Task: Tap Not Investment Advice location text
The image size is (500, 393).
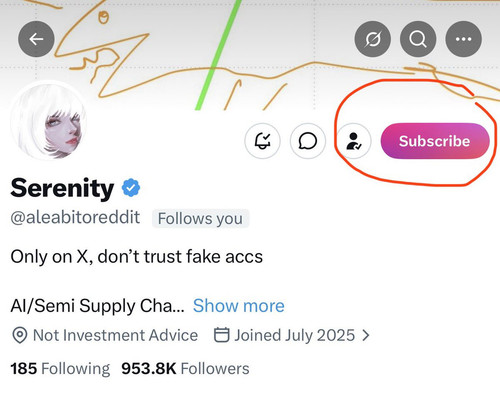Action: (x=115, y=335)
